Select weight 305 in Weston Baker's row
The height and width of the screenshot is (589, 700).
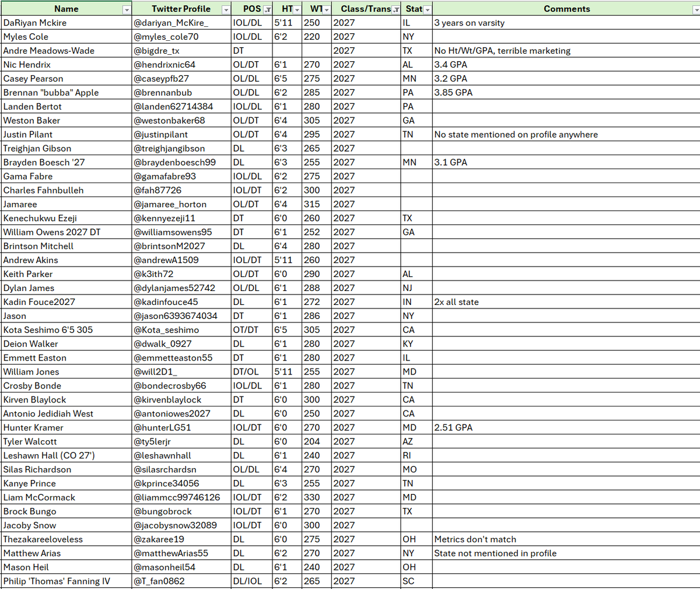(317, 121)
